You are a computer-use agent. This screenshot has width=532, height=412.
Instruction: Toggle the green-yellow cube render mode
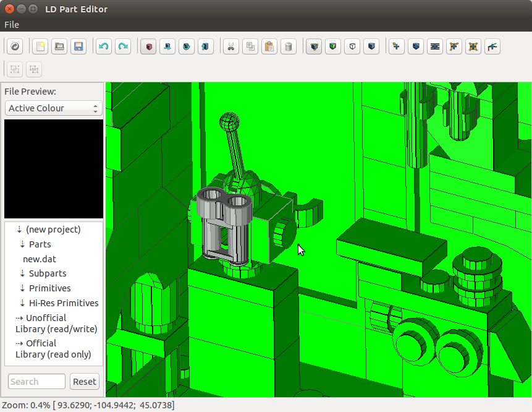click(332, 46)
